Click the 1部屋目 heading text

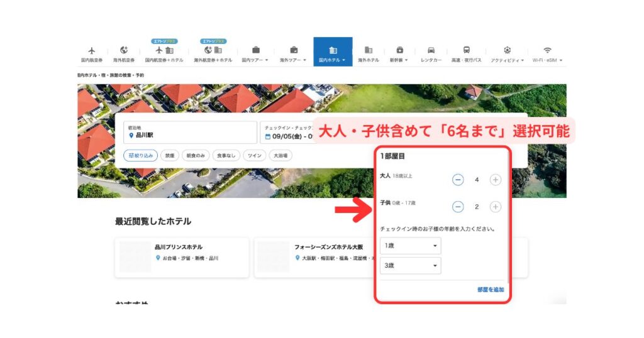tap(392, 156)
